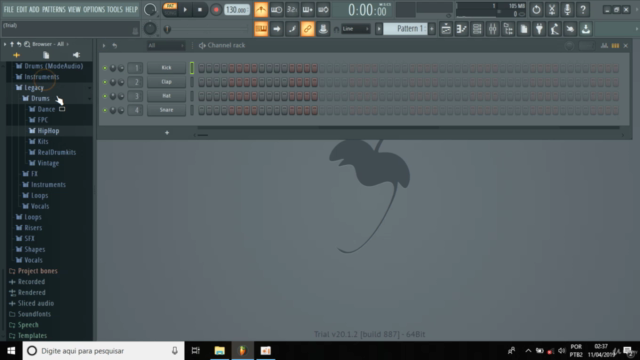Open the EDIT menu

click(x=22, y=9)
